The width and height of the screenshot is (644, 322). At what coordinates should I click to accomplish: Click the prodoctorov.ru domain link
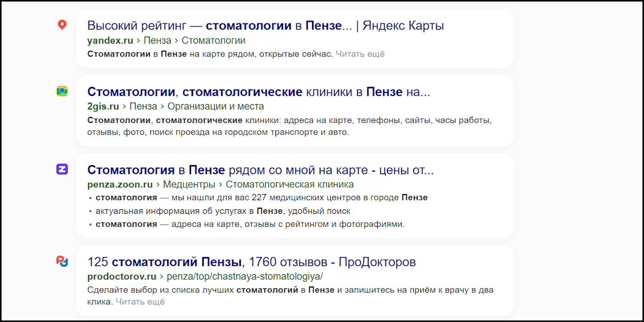(121, 277)
